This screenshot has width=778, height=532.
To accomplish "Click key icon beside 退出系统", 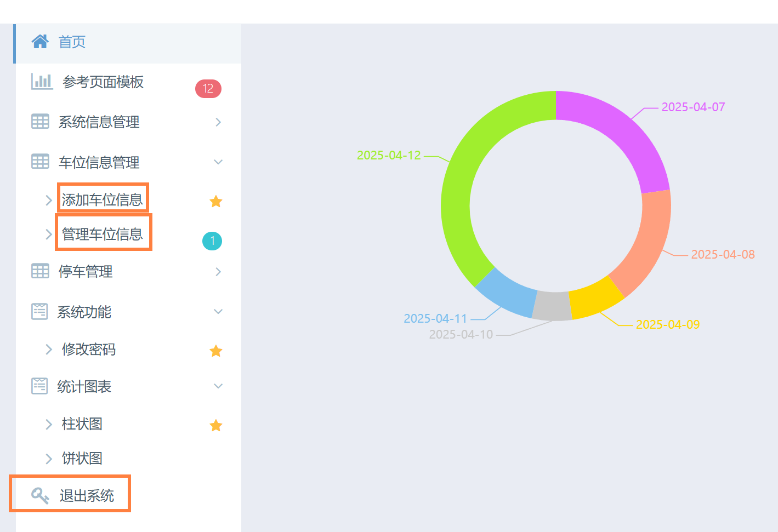I will point(40,495).
